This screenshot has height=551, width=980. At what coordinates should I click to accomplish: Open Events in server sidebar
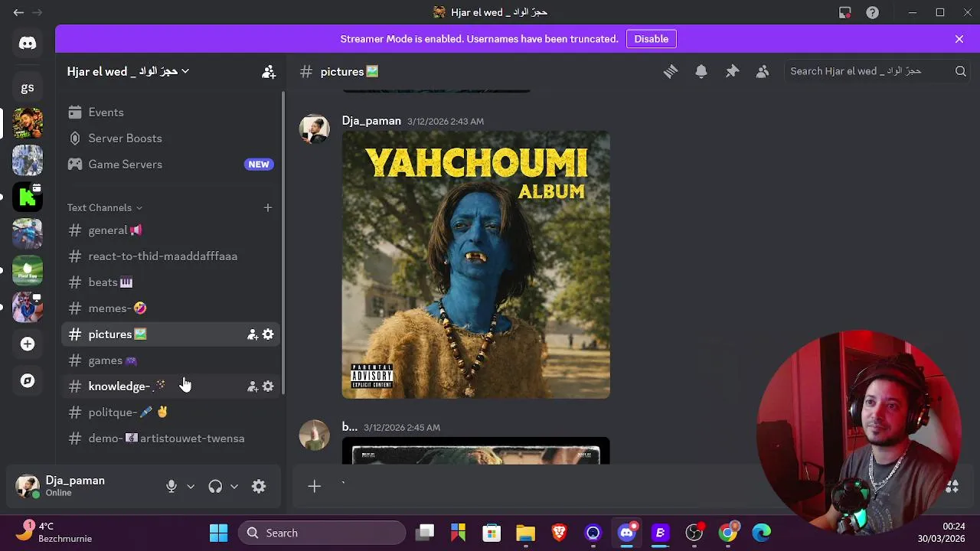click(x=170, y=112)
